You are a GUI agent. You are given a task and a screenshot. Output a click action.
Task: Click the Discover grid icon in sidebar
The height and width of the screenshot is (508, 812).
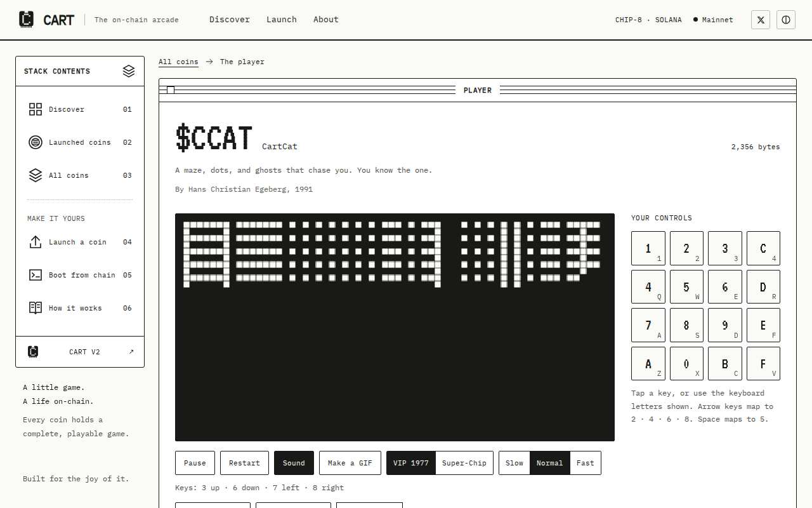(x=36, y=109)
